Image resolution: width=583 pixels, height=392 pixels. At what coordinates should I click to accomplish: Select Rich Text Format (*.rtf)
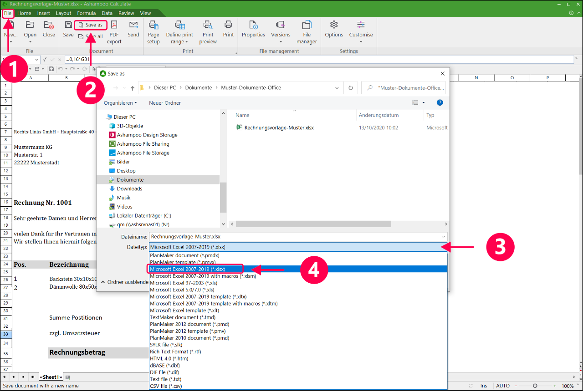175,351
